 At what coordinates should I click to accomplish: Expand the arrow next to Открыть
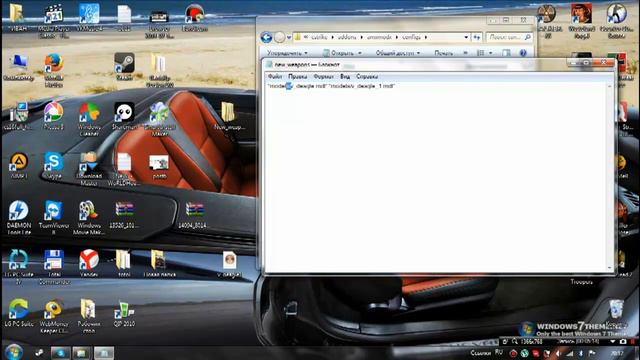360,53
